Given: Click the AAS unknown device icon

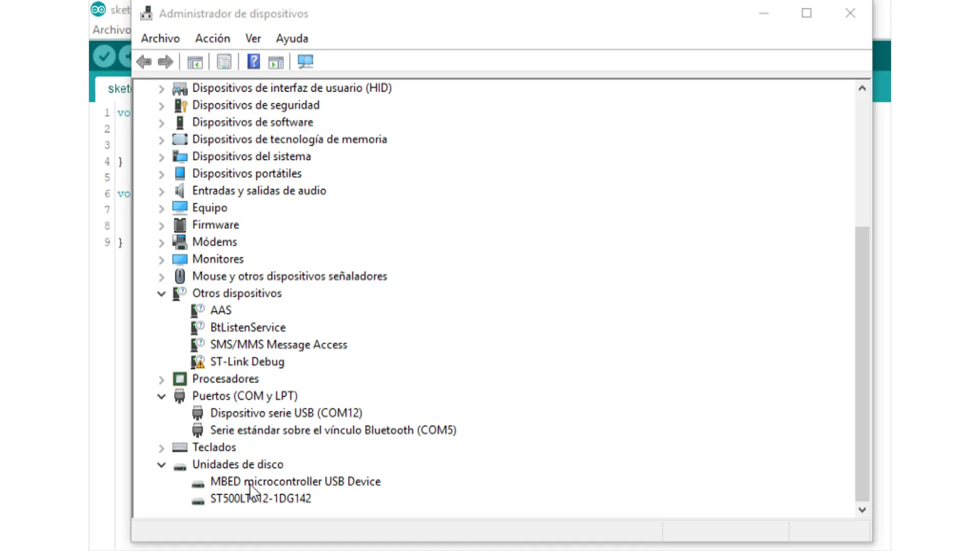Looking at the screenshot, I should (198, 310).
